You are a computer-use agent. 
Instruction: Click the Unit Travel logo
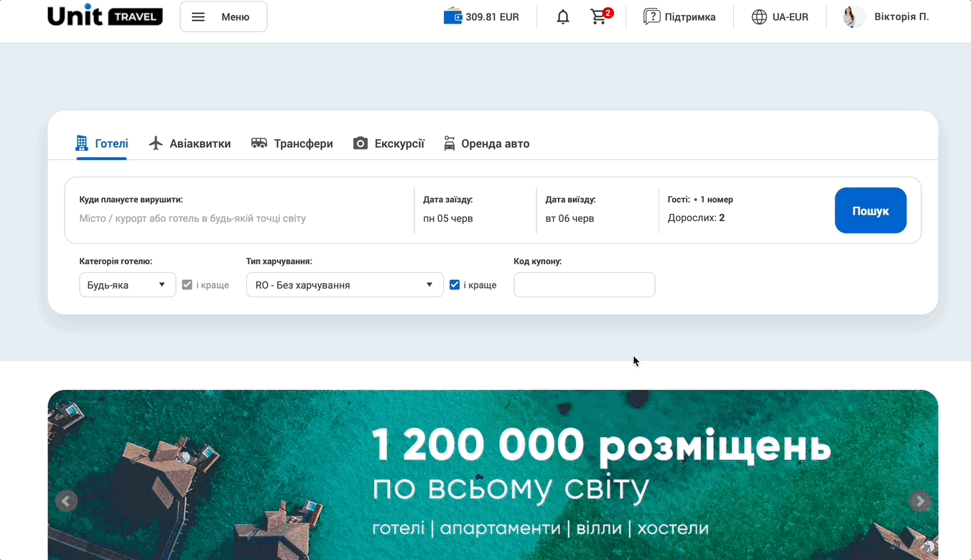coord(105,17)
